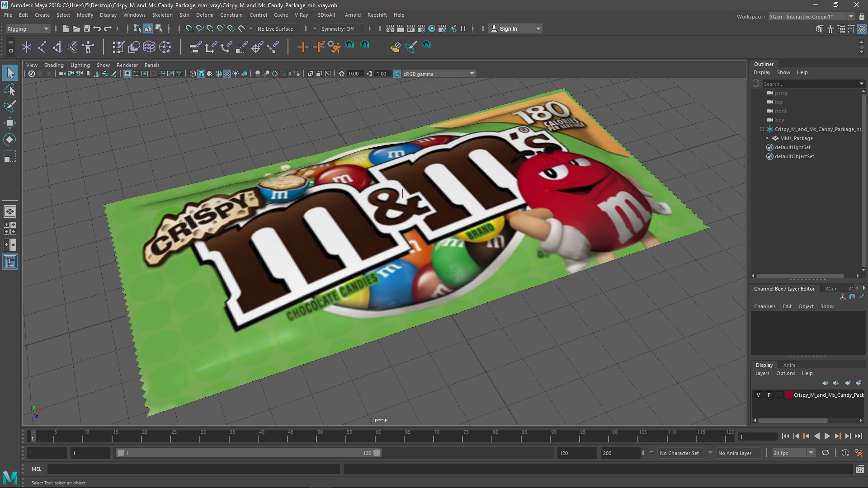Screen dimensions: 868x488
Task: Open the 24 fps frame rate dropdown
Action: [x=793, y=453]
